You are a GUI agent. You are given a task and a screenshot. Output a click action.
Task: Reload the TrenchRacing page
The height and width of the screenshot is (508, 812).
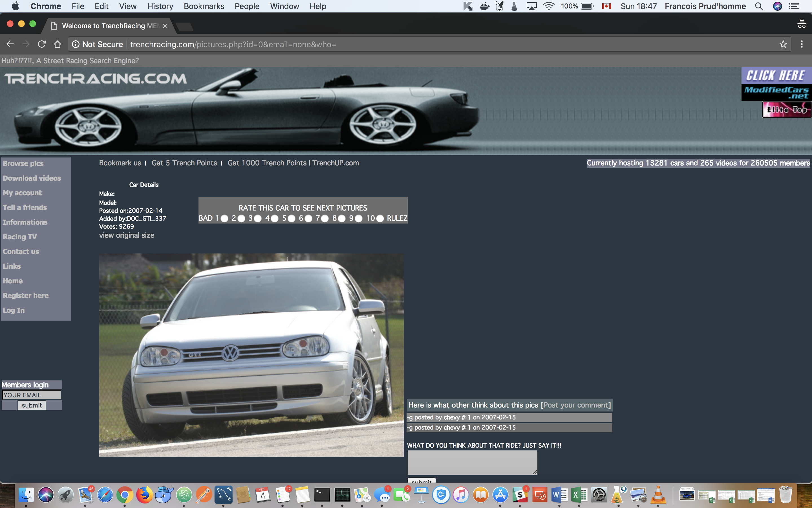[x=42, y=44]
